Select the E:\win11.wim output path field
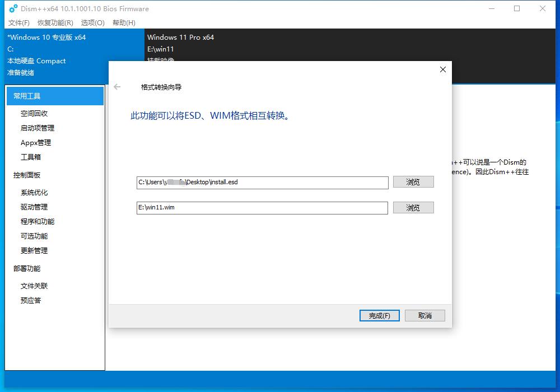 (263, 208)
